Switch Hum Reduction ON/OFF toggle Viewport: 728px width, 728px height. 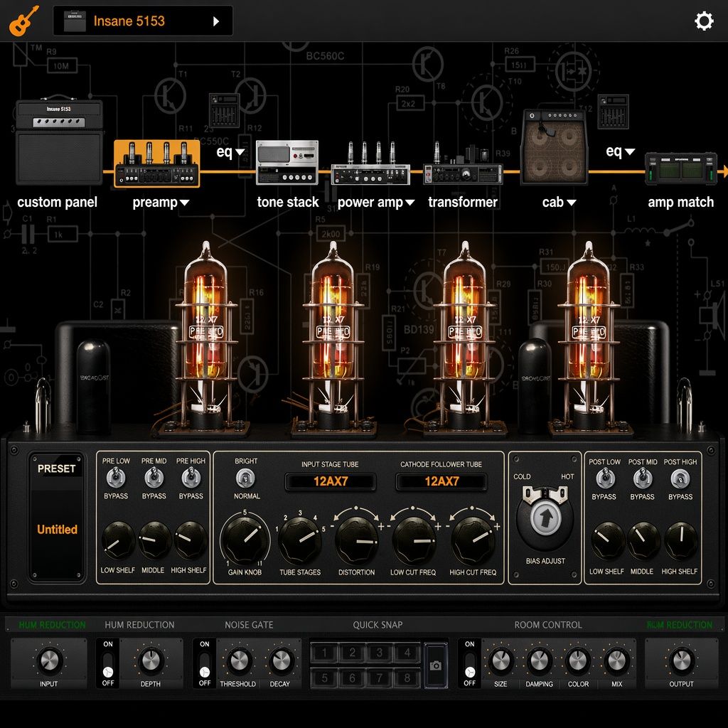(108, 664)
